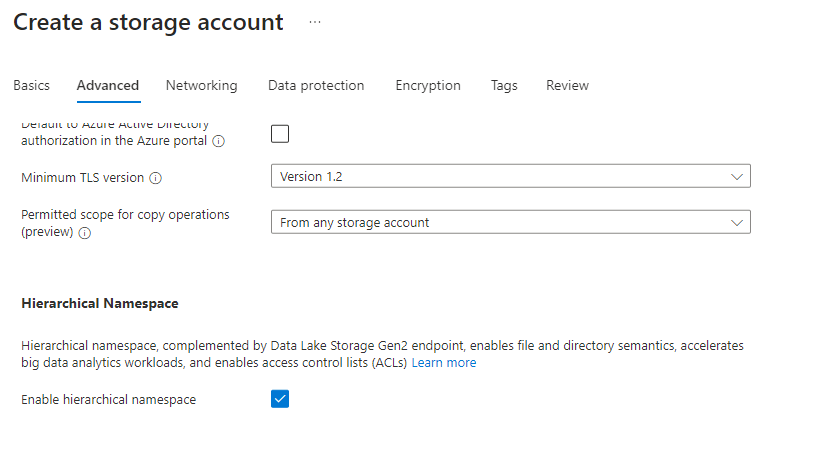Click the 'Enable hierarchical namespace' label text
The image size is (833, 462).
108,400
